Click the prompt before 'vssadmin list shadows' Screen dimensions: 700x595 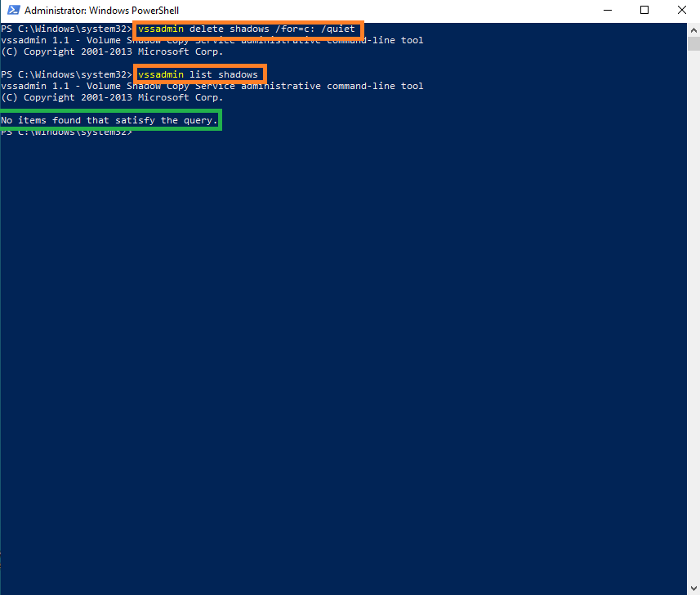click(x=66, y=74)
